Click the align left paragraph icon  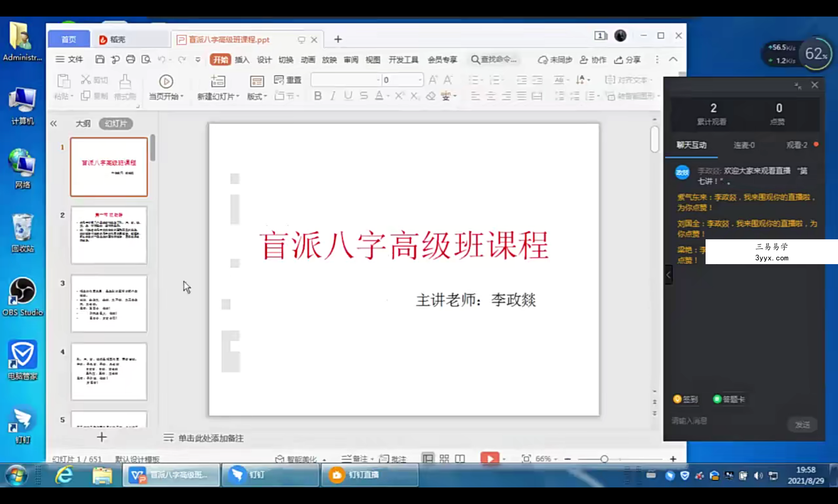point(475,96)
